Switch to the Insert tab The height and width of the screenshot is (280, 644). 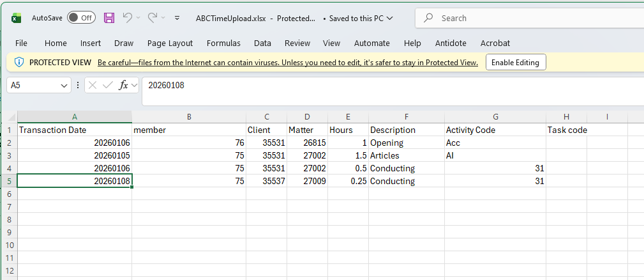(x=91, y=43)
